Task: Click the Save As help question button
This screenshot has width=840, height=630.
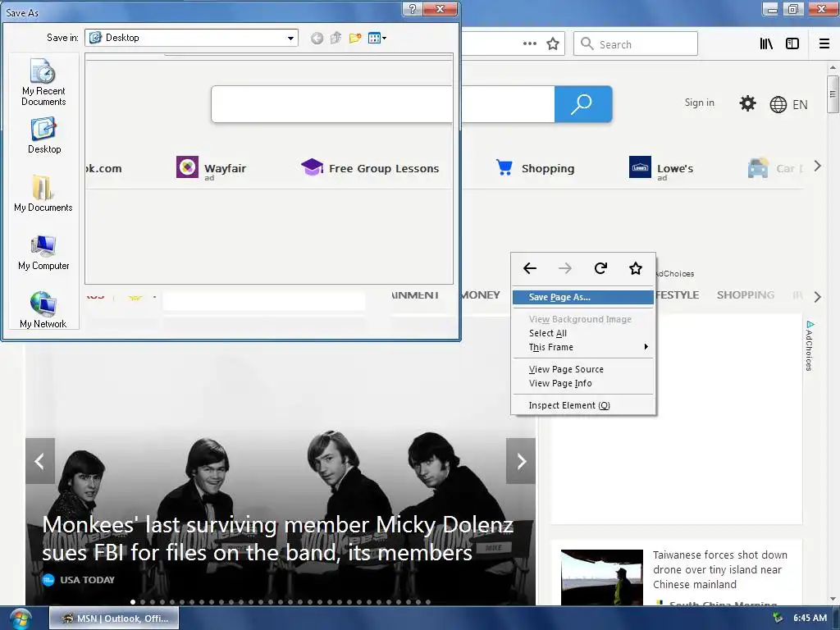Action: (x=412, y=9)
